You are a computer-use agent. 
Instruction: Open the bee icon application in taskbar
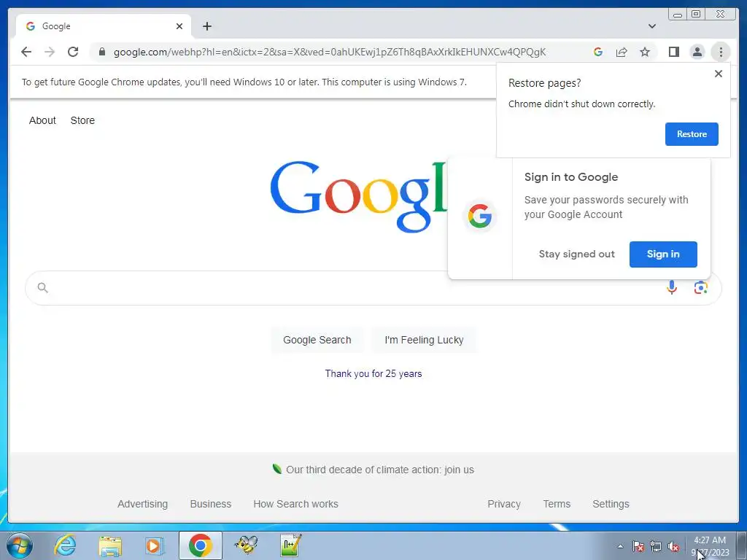246,545
